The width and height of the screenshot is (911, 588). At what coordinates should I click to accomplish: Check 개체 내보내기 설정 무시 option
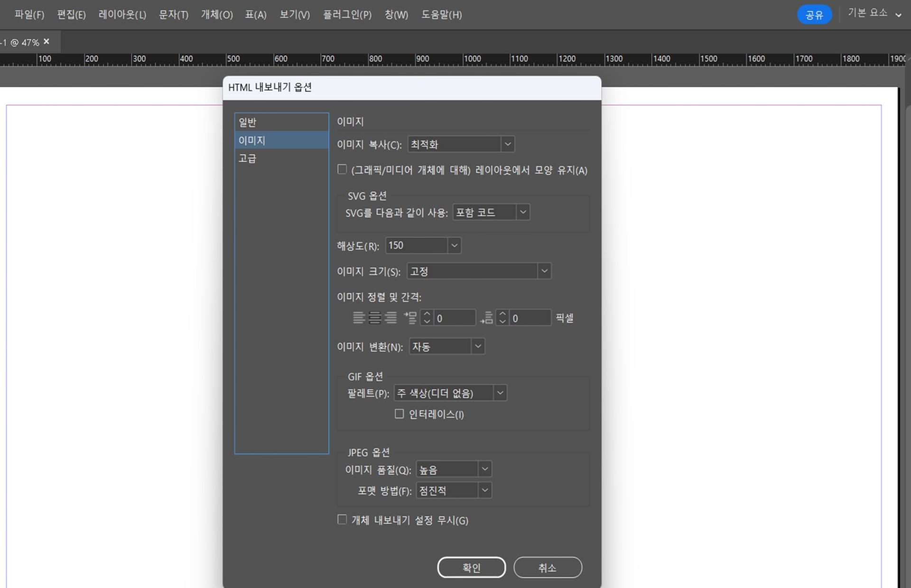(342, 520)
